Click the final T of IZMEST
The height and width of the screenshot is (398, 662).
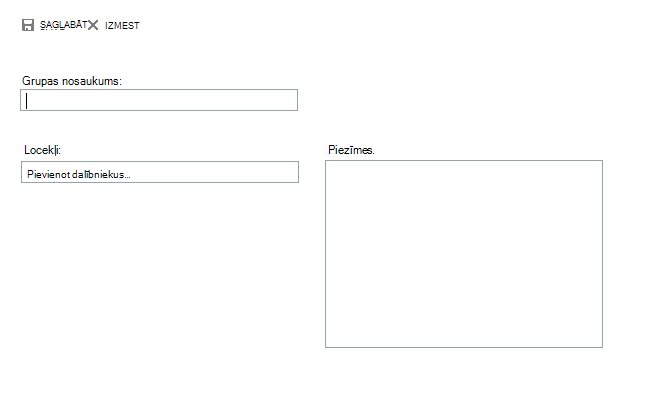[x=136, y=25]
